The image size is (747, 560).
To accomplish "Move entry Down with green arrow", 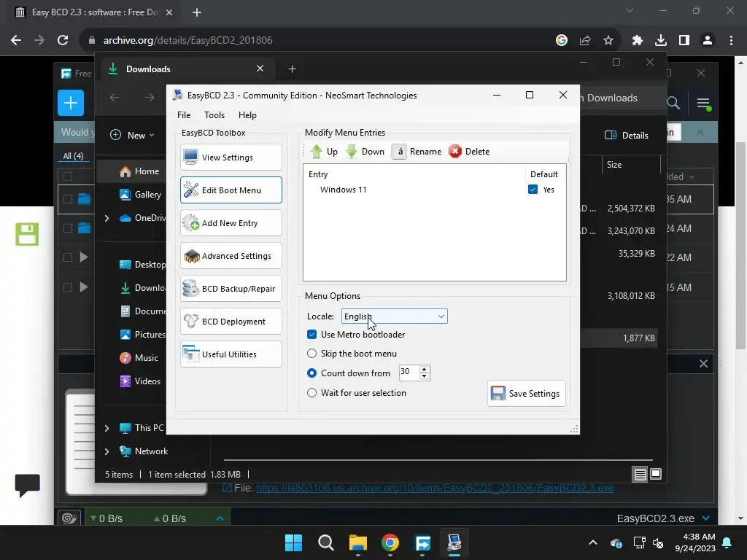I will tap(365, 152).
